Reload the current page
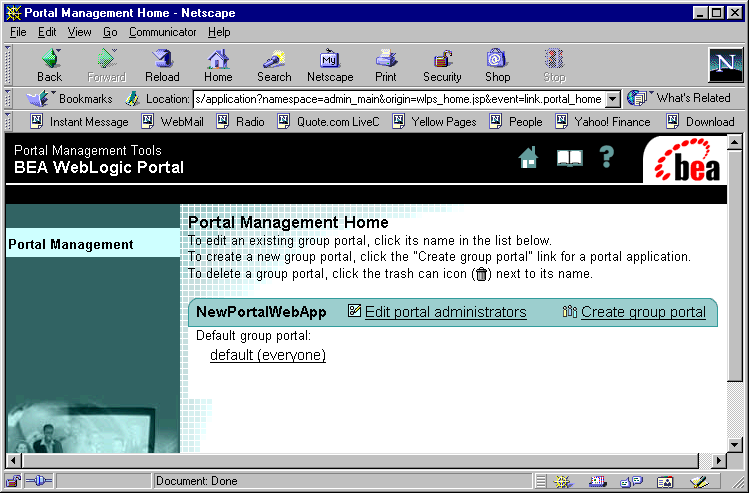The height and width of the screenshot is (493, 749). pyautogui.click(x=162, y=66)
